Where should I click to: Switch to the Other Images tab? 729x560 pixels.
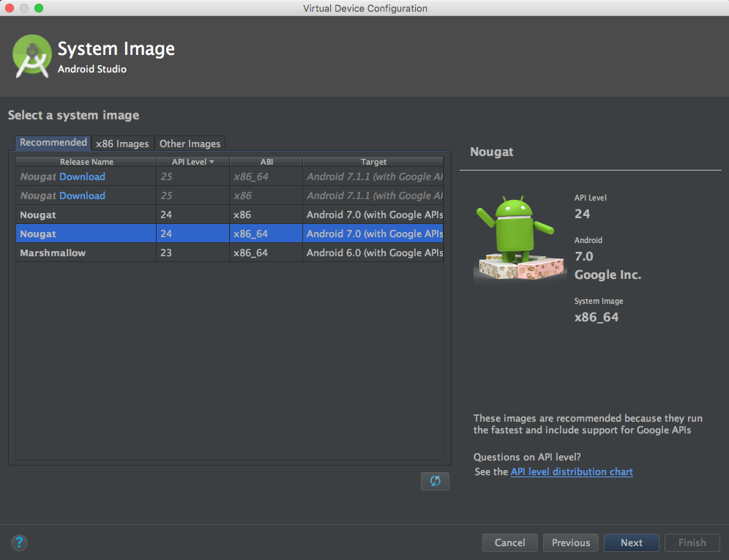click(190, 143)
